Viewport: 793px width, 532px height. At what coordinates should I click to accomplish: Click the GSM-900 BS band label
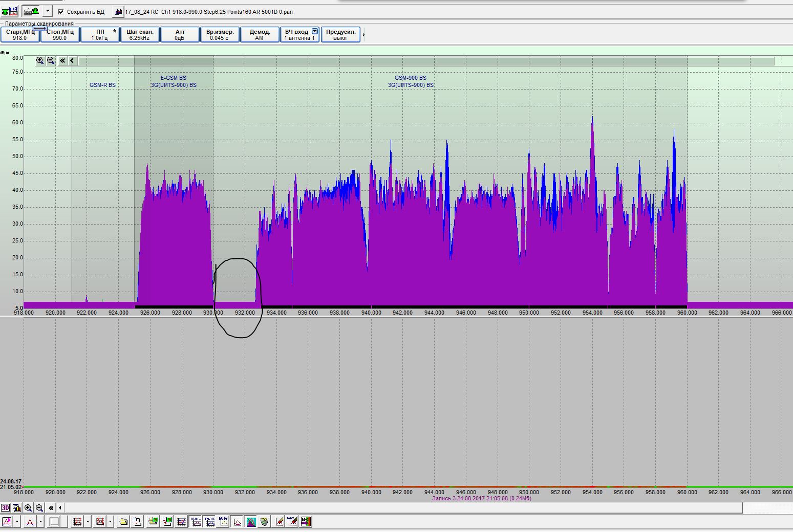(411, 78)
